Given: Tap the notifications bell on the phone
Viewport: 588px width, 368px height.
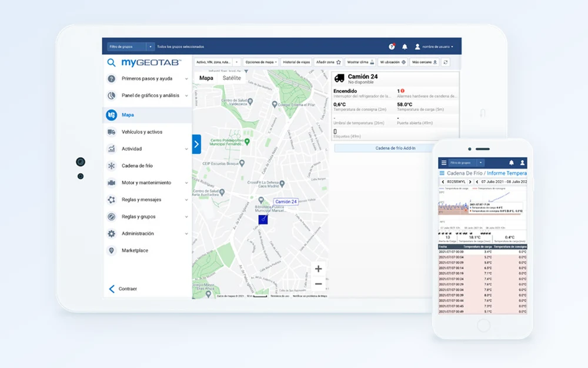Looking at the screenshot, I should [x=511, y=163].
